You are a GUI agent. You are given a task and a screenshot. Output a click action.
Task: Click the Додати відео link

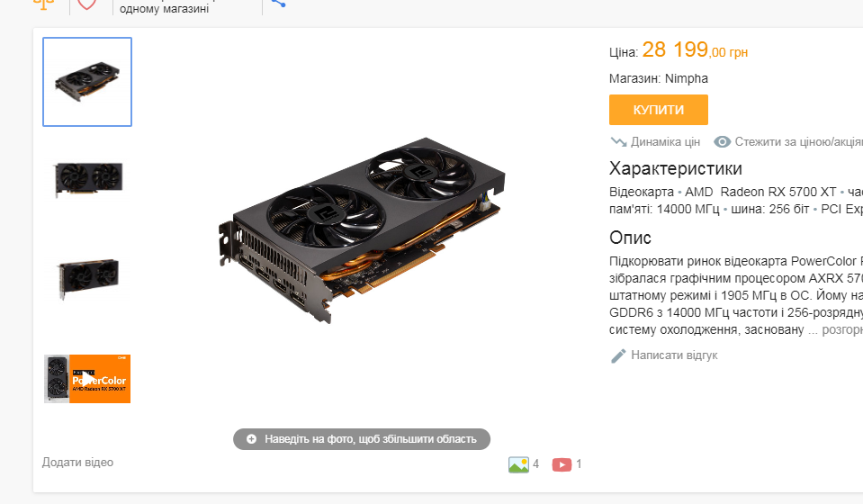[77, 463]
